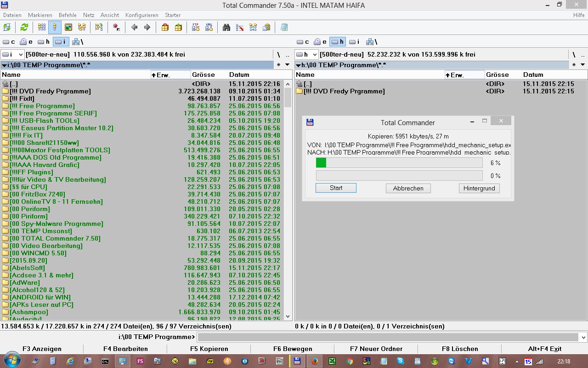Open right panel favorites asterisk button
The height and width of the screenshot is (368, 588).
click(573, 65)
